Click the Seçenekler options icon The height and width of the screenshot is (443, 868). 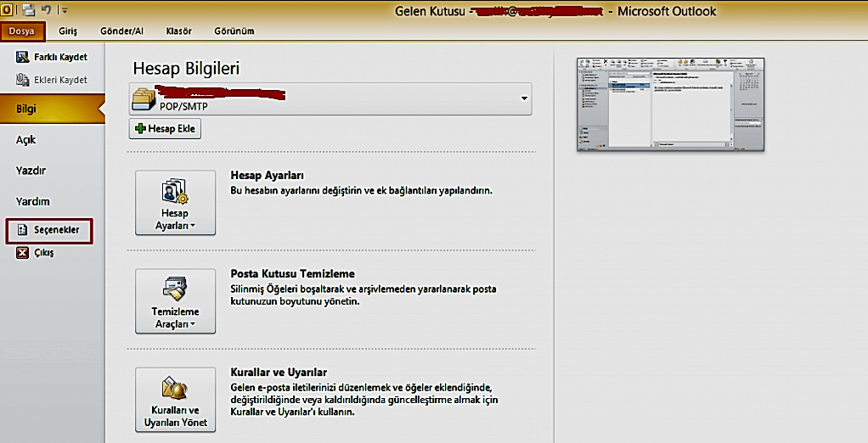tap(22, 230)
